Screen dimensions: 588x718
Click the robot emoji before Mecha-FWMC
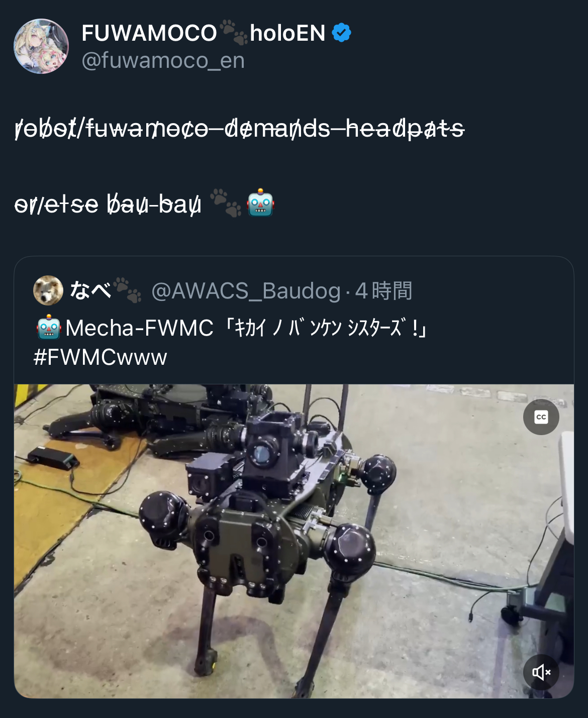pos(49,328)
